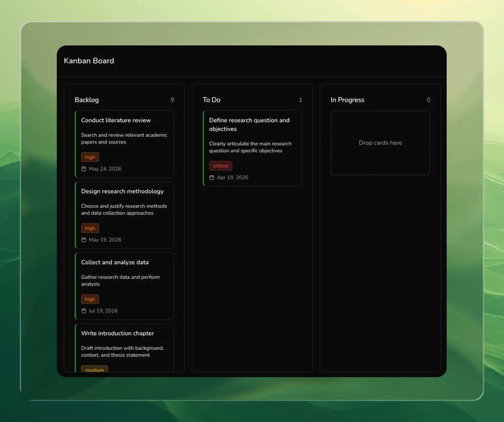Open the Define research question and objectives card
The image size is (504, 422).
click(x=252, y=148)
